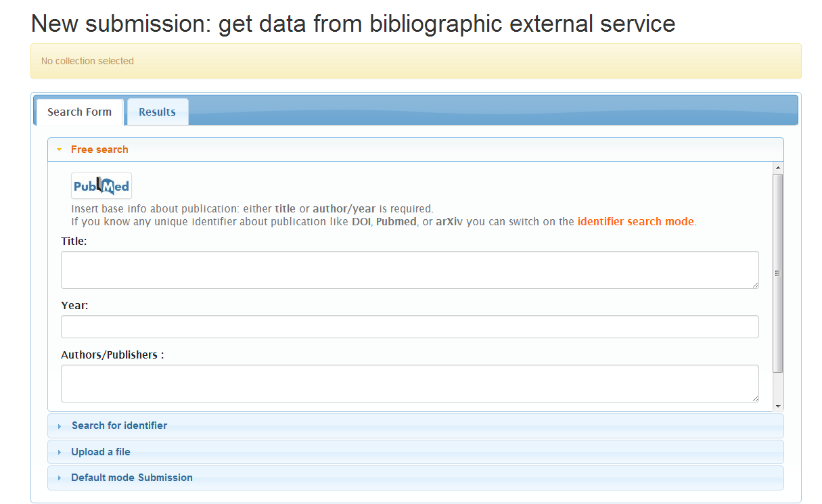
Task: Focus the Title text area
Action: pos(409,270)
